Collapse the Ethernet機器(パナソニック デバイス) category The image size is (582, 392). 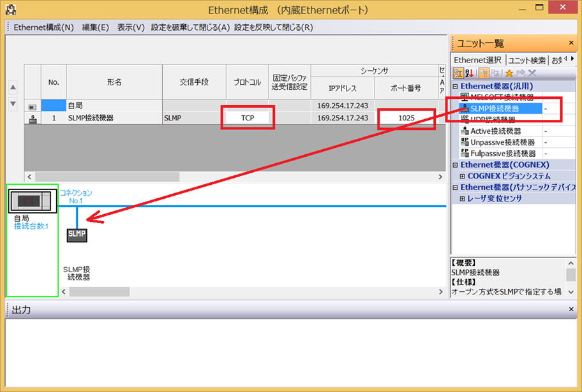click(456, 187)
